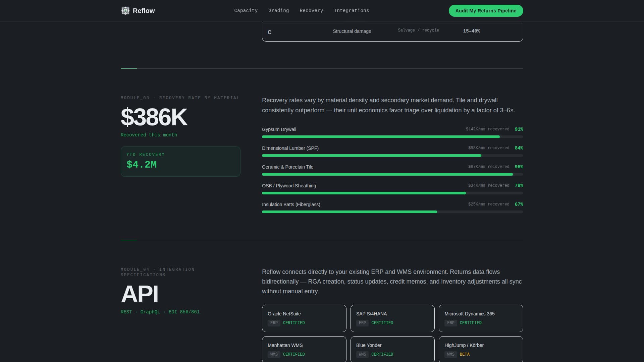Click the 67% insulation recovery value
Viewport: 644px width, 362px height.
[x=519, y=204]
